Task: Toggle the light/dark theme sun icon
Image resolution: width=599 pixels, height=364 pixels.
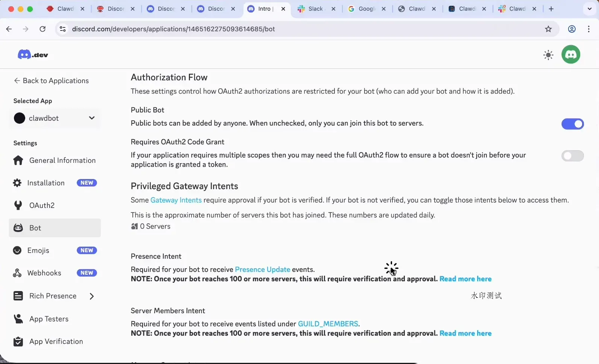Action: [x=548, y=55]
